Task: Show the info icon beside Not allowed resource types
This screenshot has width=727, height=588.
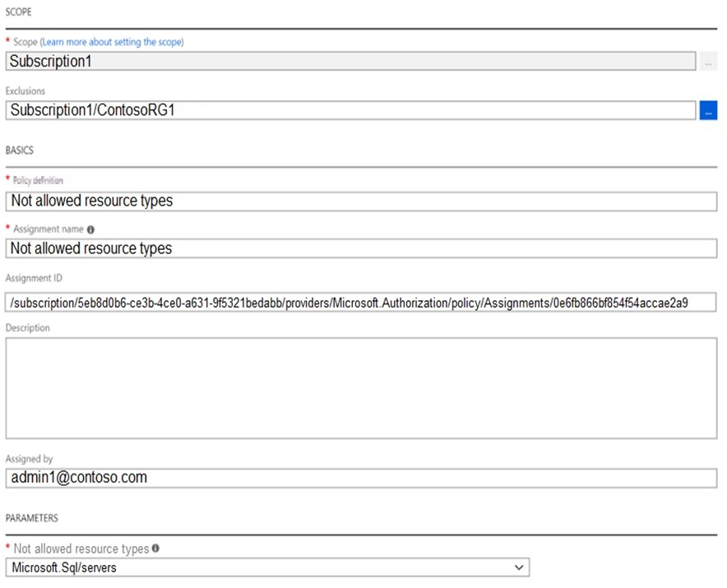Action: click(x=155, y=549)
